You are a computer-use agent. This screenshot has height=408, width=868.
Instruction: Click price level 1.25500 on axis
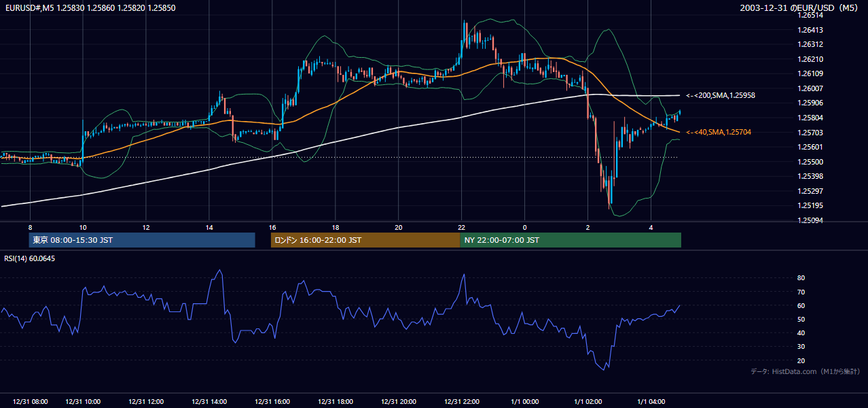point(810,162)
